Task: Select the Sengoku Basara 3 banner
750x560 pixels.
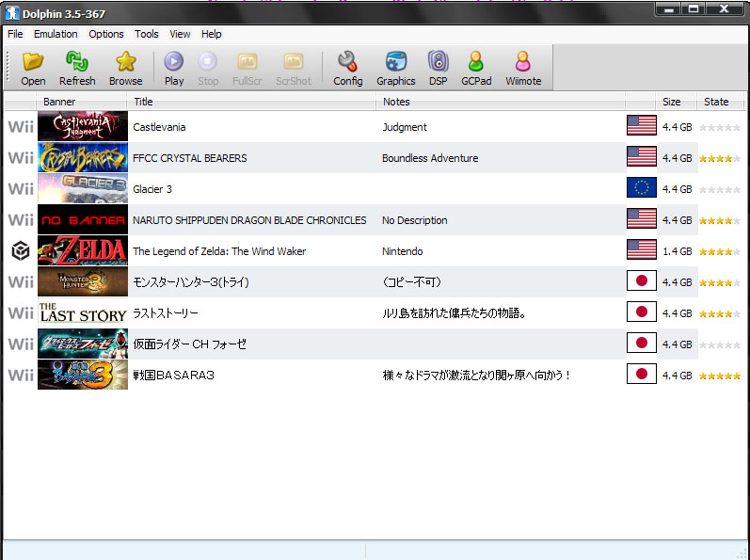Action: (83, 375)
